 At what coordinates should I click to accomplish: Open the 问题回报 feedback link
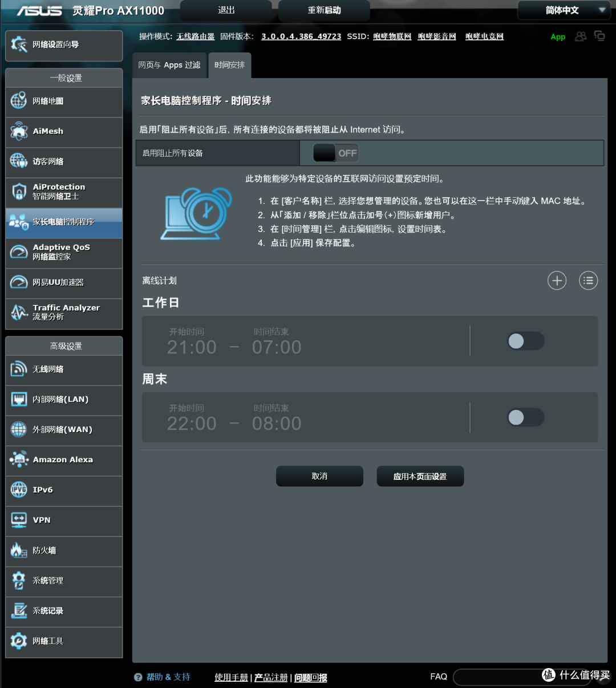(311, 677)
